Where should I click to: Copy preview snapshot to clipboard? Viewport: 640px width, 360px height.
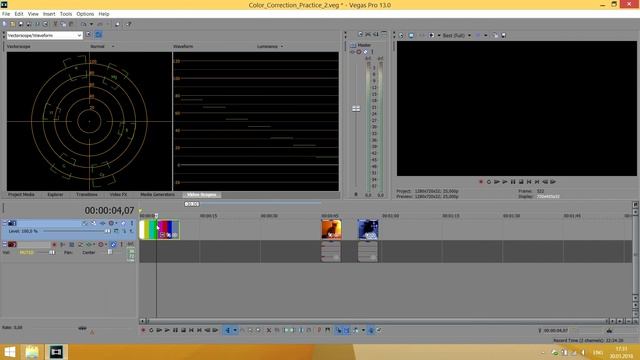point(495,36)
